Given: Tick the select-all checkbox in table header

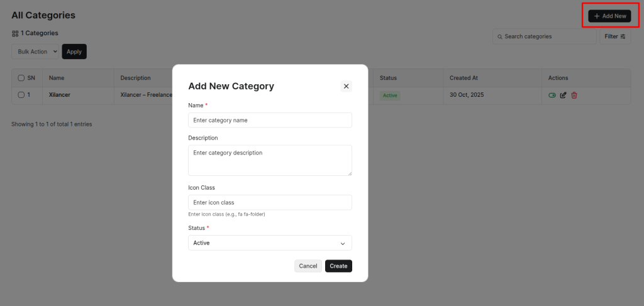Looking at the screenshot, I should (x=21, y=78).
